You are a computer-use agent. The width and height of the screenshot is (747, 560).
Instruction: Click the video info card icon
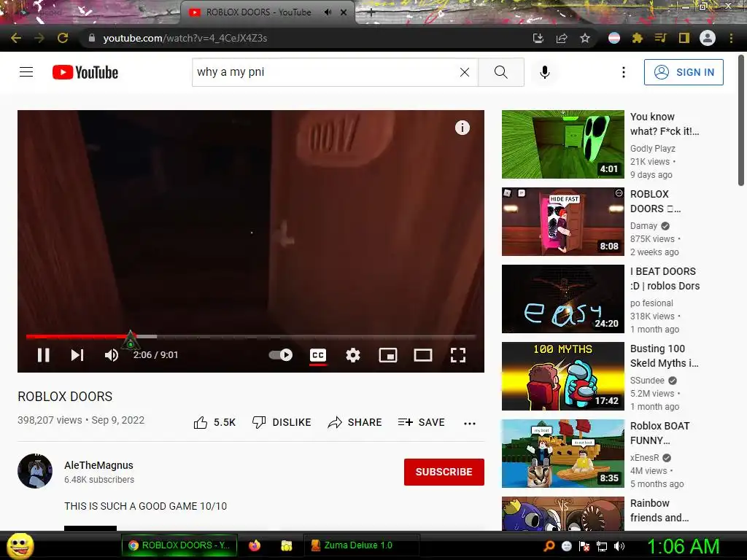(462, 128)
